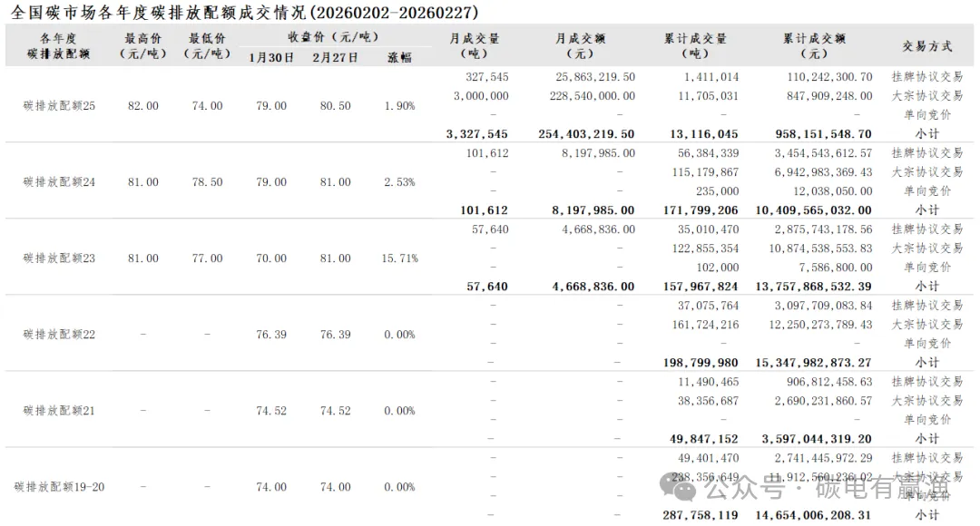Click the 碳排放配额22 row label
The height and width of the screenshot is (526, 980).
coord(59,335)
